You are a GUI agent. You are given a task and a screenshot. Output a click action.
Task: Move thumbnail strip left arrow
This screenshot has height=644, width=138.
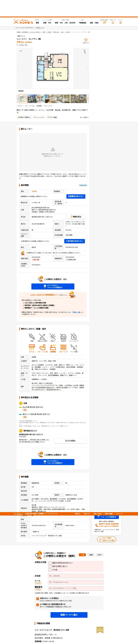[18, 99]
